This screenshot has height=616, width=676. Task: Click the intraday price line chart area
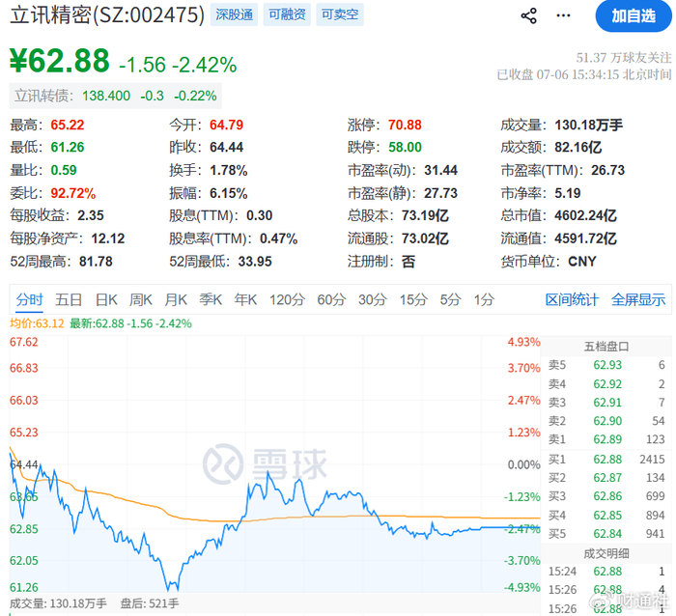[x=274, y=464]
